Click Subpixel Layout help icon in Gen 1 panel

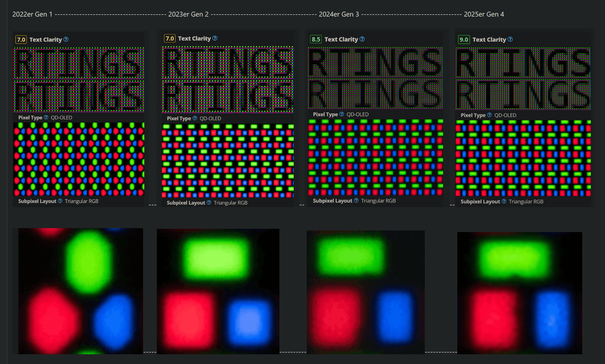coord(60,201)
